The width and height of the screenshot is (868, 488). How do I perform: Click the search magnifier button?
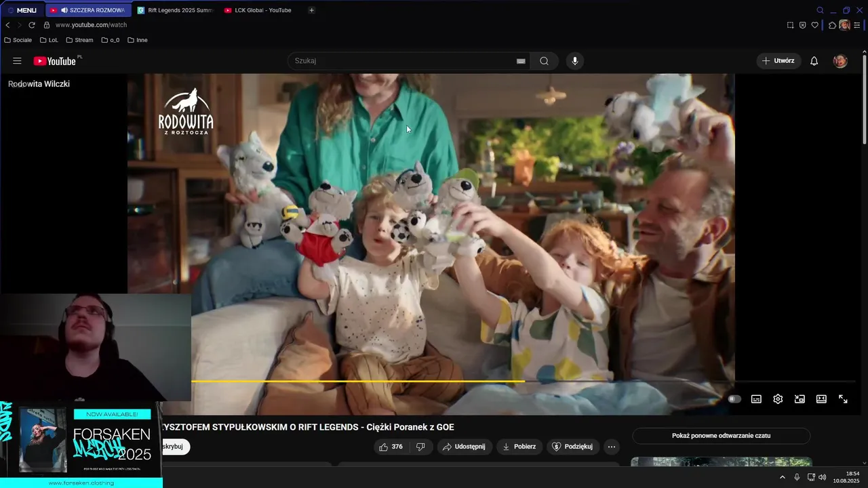pyautogui.click(x=545, y=61)
